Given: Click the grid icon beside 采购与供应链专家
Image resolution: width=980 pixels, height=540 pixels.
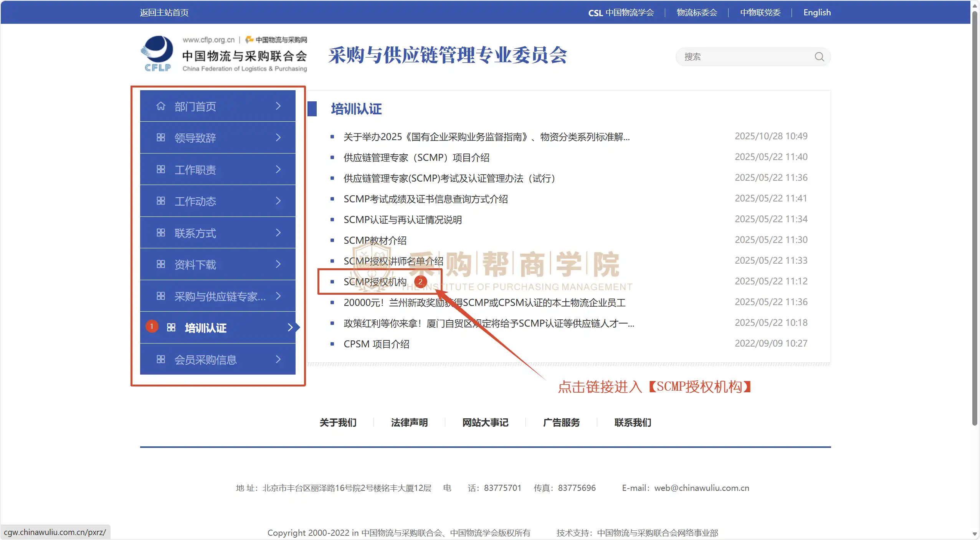Looking at the screenshot, I should (x=161, y=296).
